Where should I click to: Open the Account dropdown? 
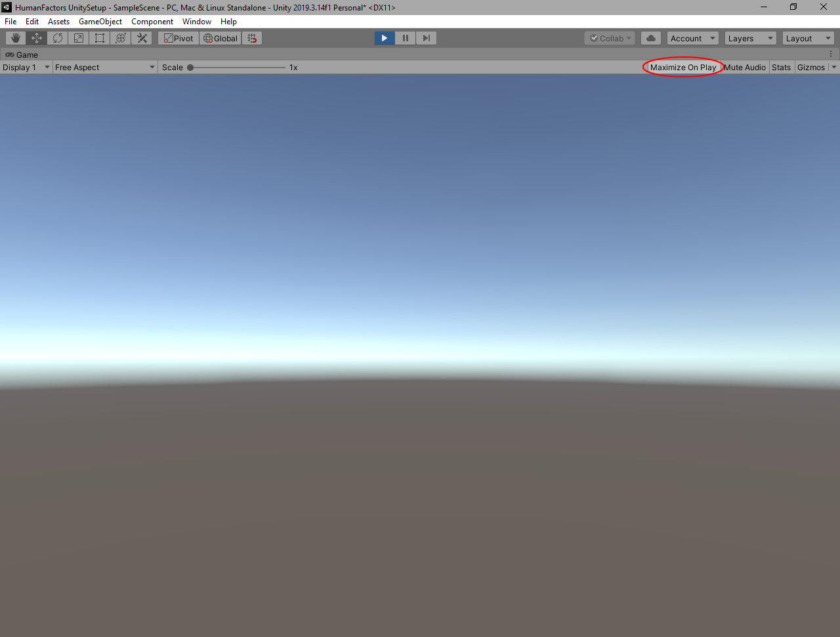tap(693, 38)
